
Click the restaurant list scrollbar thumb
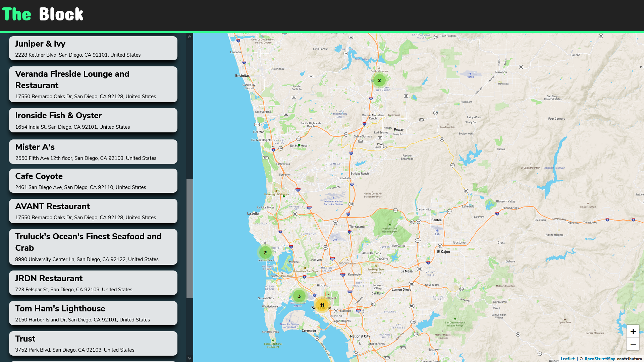[x=190, y=239]
